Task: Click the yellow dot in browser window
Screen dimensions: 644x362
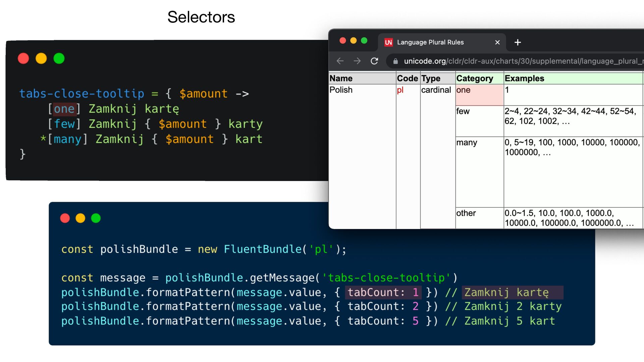Action: pyautogui.click(x=353, y=41)
